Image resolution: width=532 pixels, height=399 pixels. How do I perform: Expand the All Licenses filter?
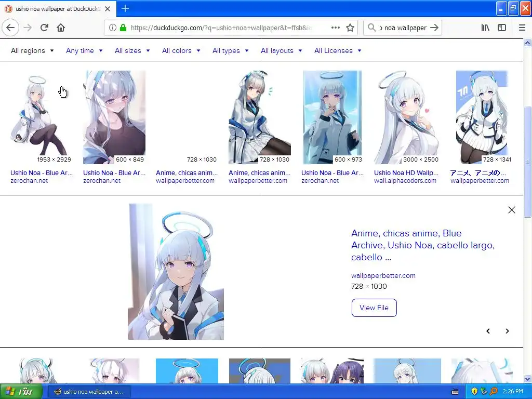tap(338, 50)
